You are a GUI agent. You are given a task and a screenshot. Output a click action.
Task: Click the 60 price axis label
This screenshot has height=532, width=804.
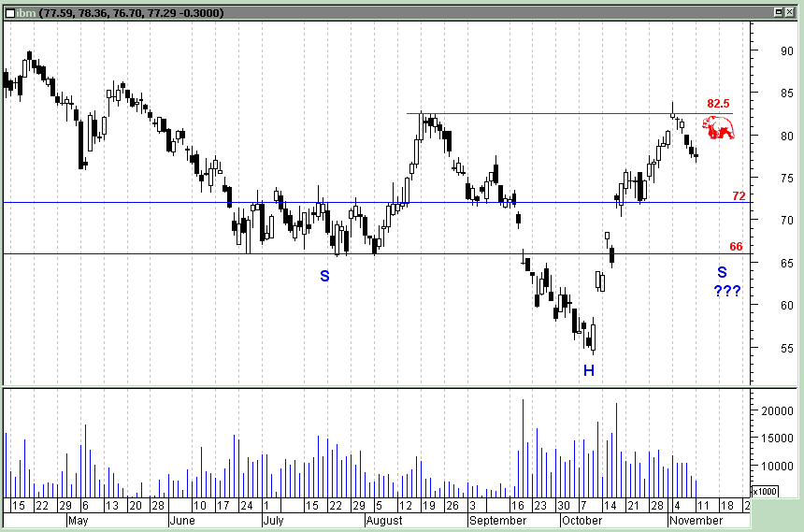786,306
